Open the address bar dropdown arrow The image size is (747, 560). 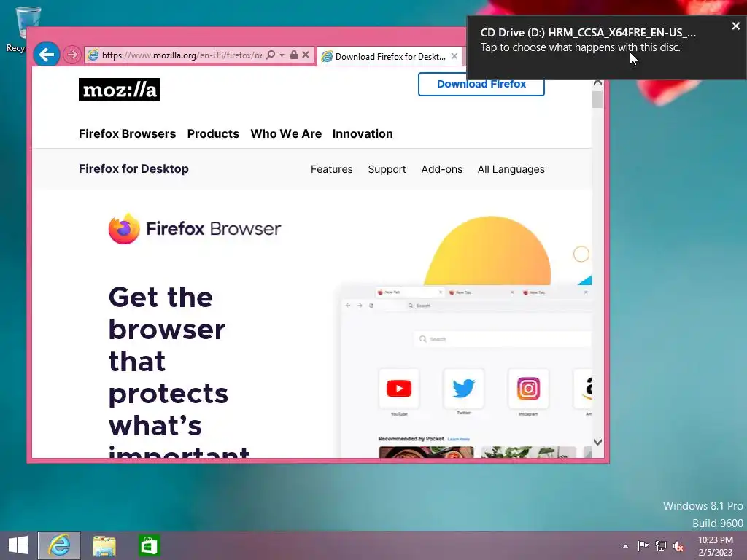click(282, 55)
